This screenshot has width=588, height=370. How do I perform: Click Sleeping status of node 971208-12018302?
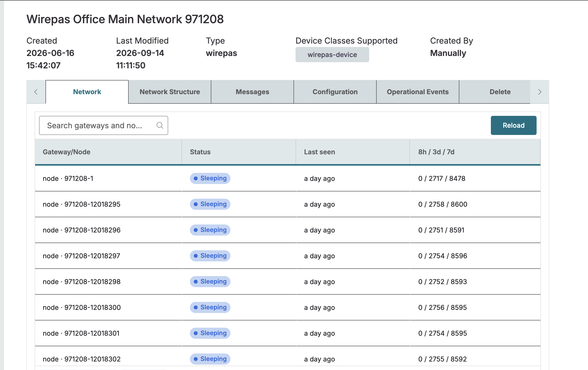coord(210,359)
